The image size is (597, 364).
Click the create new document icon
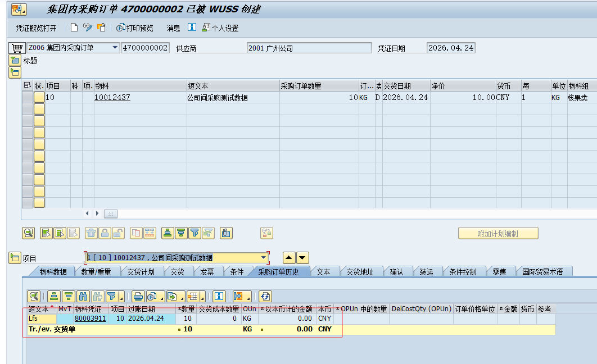pyautogui.click(x=74, y=28)
